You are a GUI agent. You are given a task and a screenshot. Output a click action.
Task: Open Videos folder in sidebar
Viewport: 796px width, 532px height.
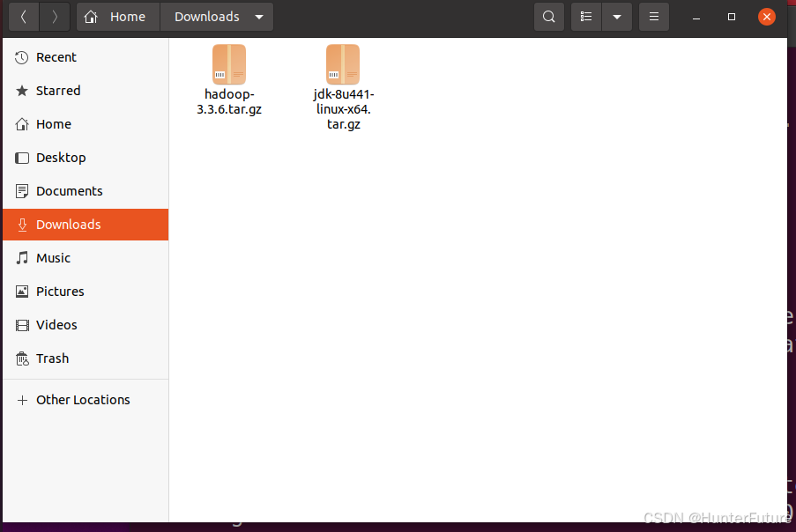click(86, 325)
